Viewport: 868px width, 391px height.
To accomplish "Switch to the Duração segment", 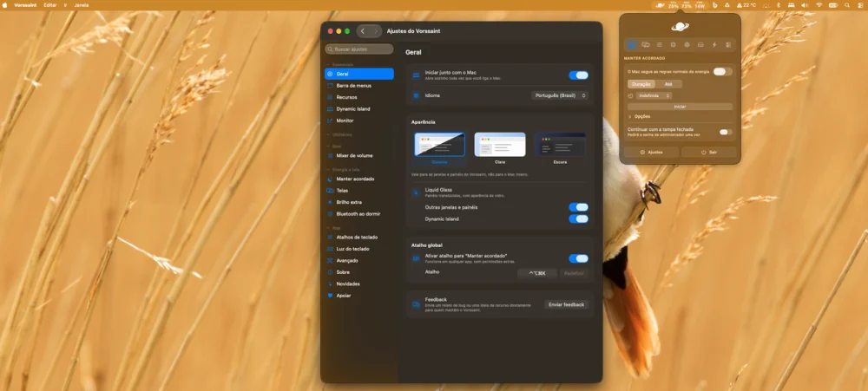I will click(641, 84).
